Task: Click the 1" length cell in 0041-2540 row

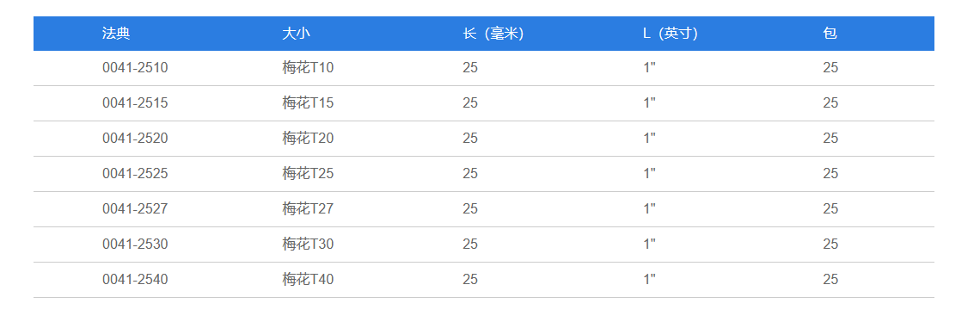Action: tap(649, 280)
